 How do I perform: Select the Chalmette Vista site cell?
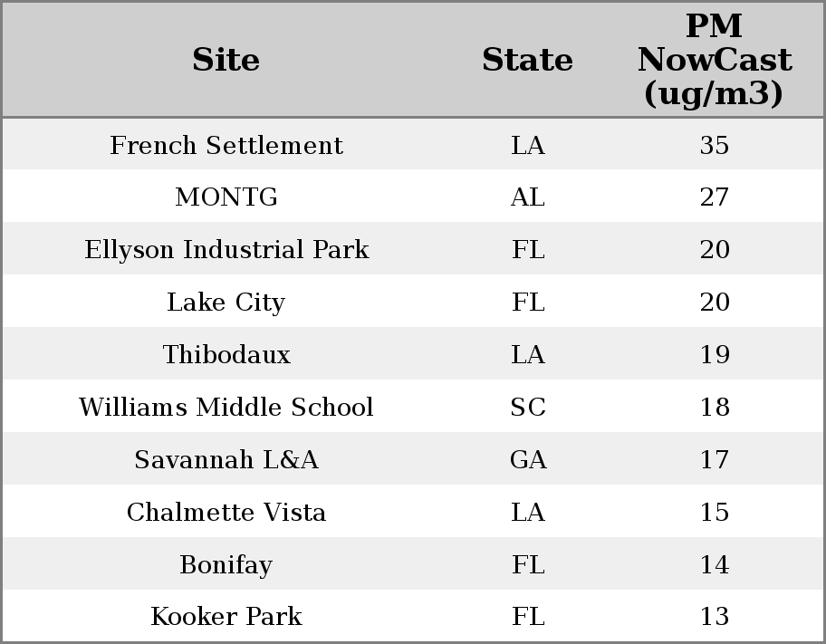click(x=226, y=513)
